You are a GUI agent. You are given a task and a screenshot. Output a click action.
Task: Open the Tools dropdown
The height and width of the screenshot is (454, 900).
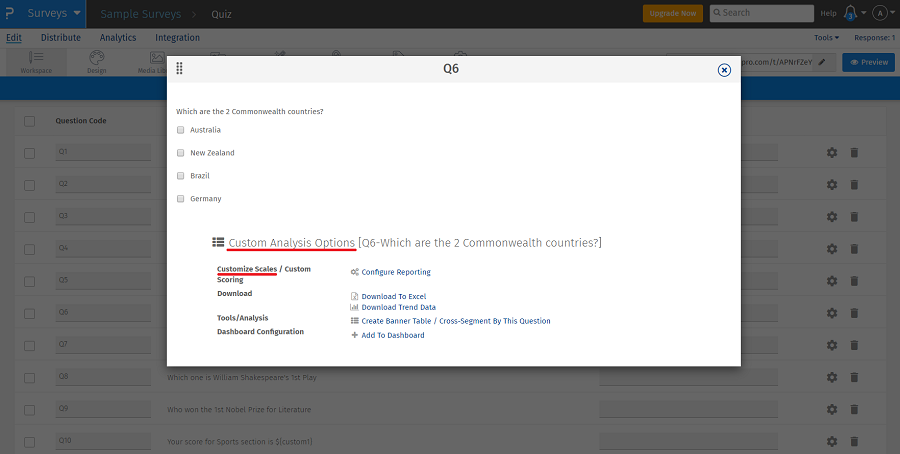(827, 38)
